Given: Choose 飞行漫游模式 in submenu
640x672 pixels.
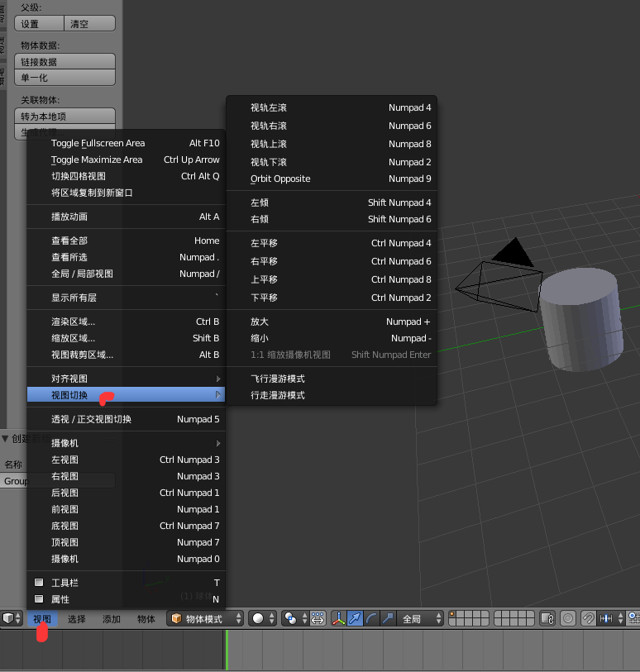Looking at the screenshot, I should (x=332, y=379).
